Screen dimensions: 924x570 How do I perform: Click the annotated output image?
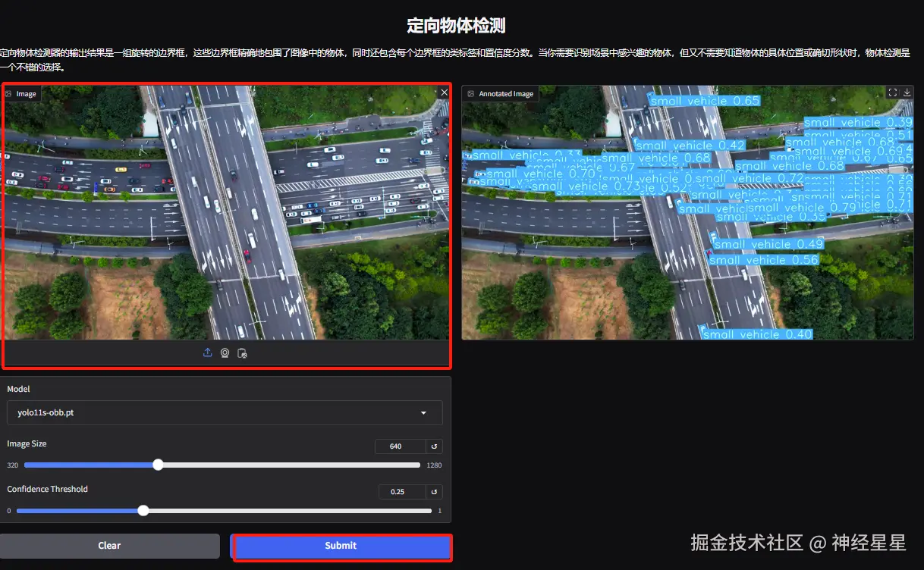coord(687,212)
